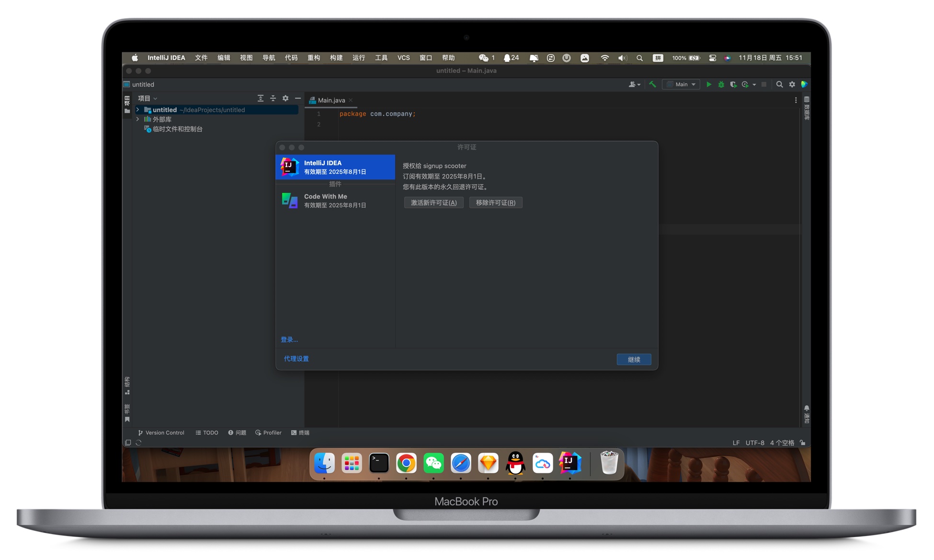Screen dimensions: 934x560
Task: Run Main with the green play icon
Action: coord(709,84)
